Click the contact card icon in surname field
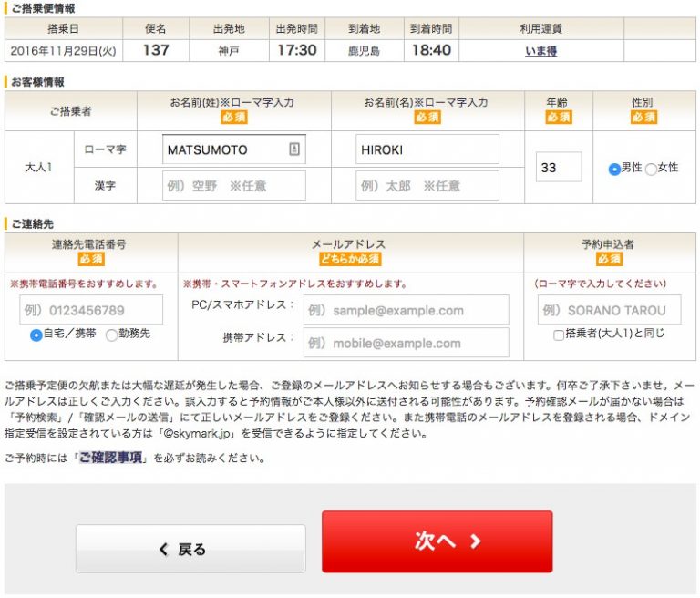The height and width of the screenshot is (598, 700). 293,149
